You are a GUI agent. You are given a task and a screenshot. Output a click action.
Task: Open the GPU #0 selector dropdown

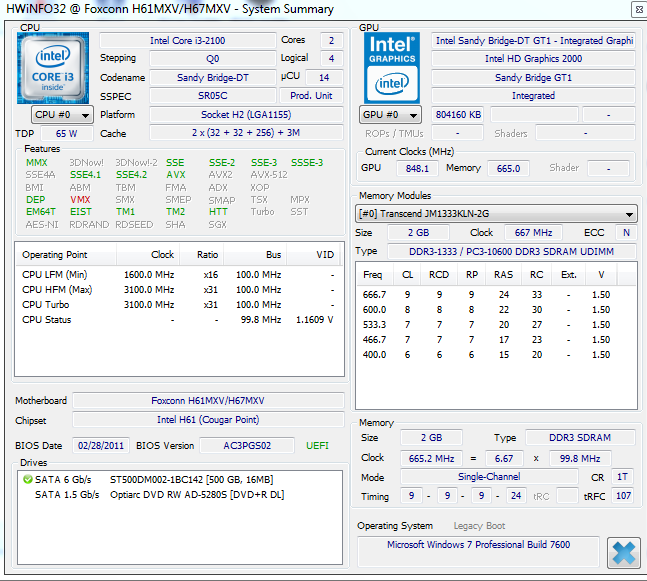(390, 115)
